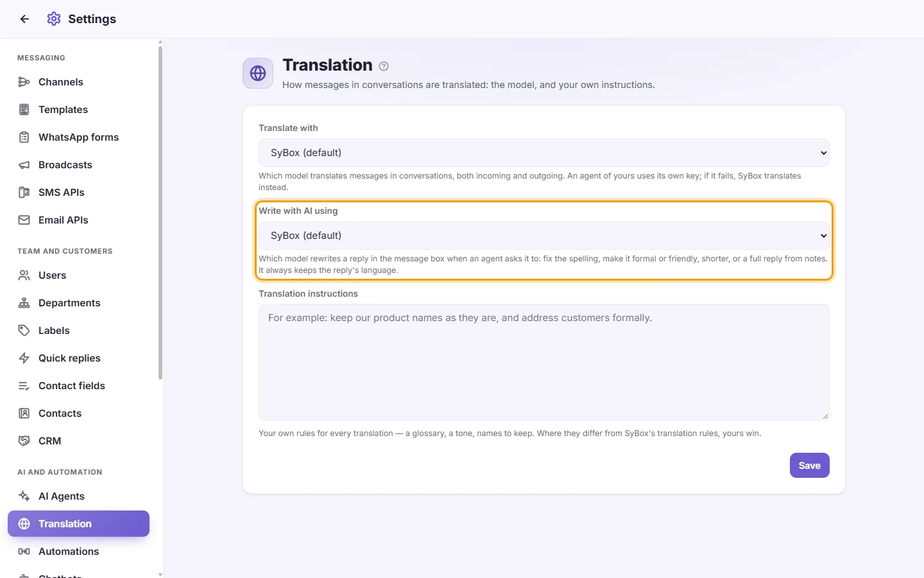Click the Translation instructions label
The width and height of the screenshot is (924, 578).
308,294
